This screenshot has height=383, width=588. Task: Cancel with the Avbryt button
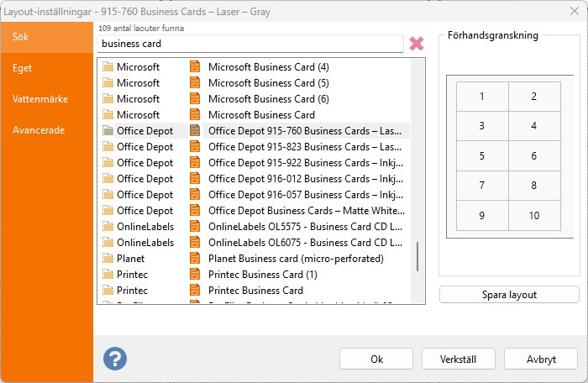[541, 359]
